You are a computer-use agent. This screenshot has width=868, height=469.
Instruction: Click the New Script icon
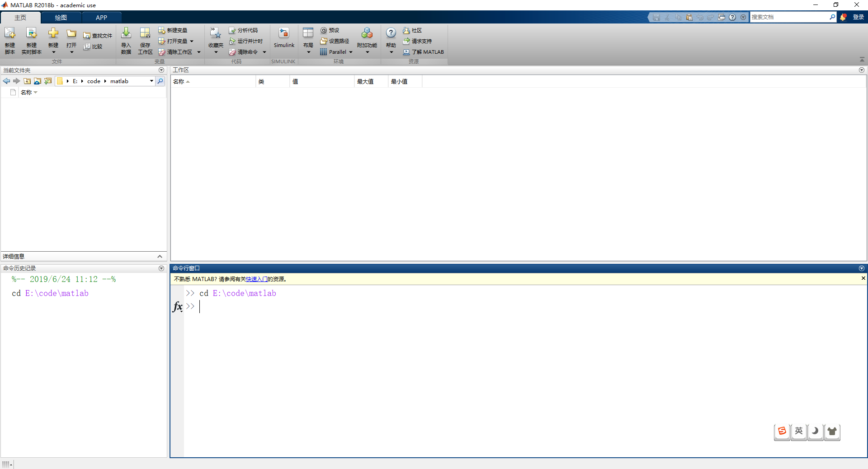click(9, 34)
